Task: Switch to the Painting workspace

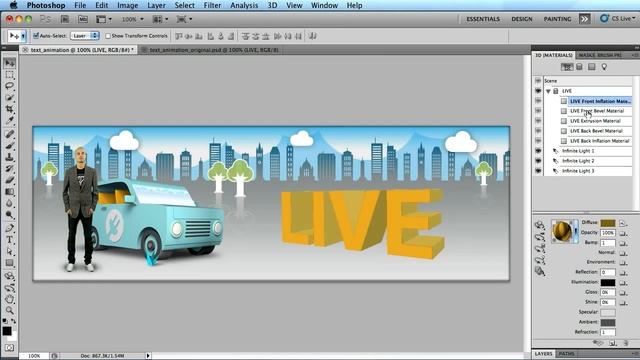Action: click(557, 19)
